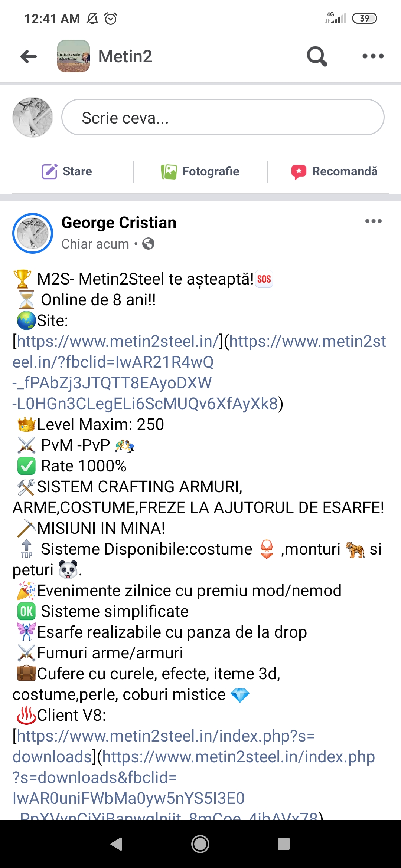Tap the Fotografie picture icon
Viewport: 401px width, 868px height.
tap(169, 172)
